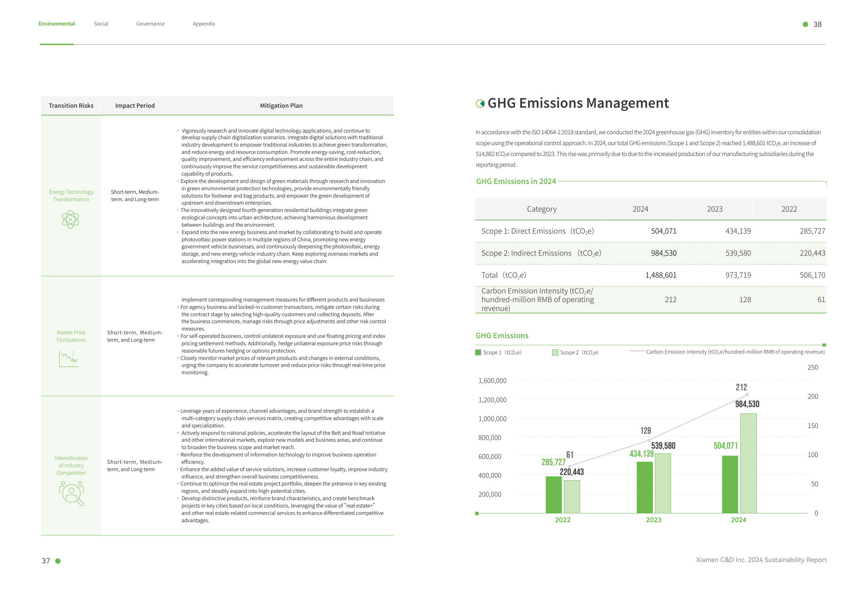Click the 2024 column header in table

tap(640, 209)
